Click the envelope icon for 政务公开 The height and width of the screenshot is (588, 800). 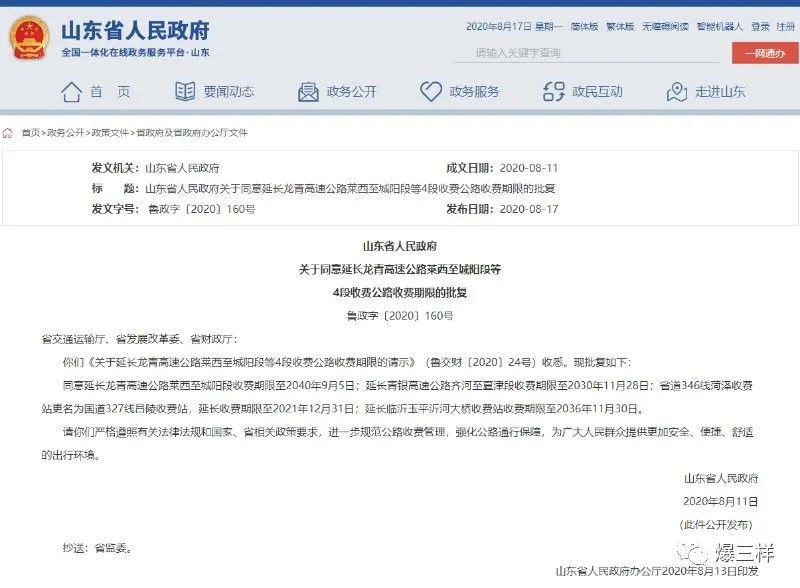[308, 92]
